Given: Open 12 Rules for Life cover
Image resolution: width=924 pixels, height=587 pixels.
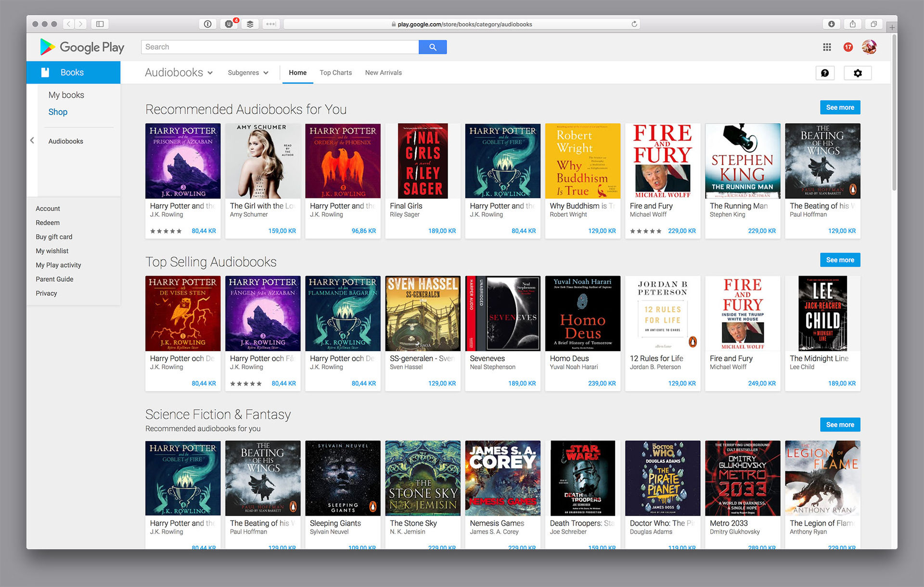Looking at the screenshot, I should [x=663, y=313].
